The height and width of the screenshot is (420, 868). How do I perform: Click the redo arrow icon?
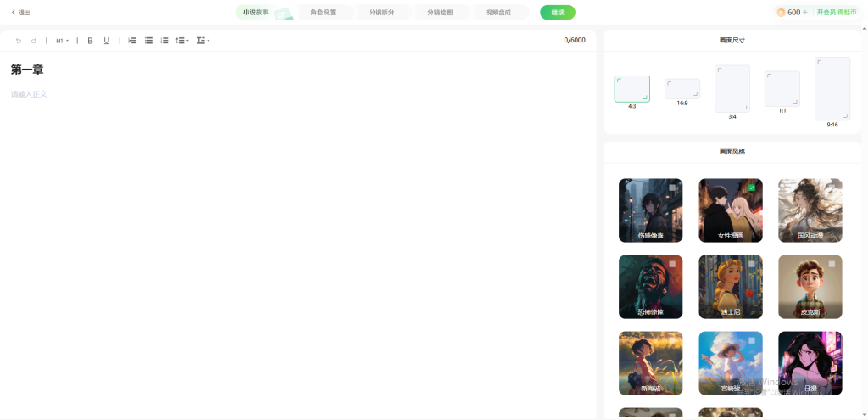click(x=34, y=41)
